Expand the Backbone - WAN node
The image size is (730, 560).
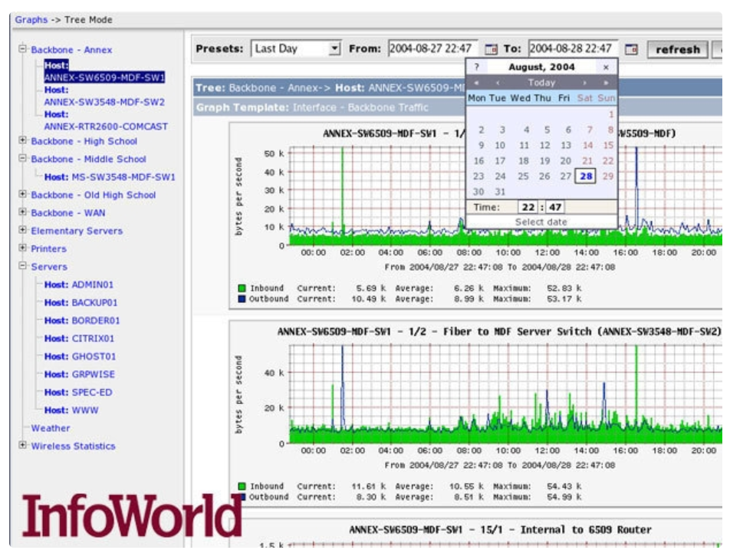click(x=22, y=212)
